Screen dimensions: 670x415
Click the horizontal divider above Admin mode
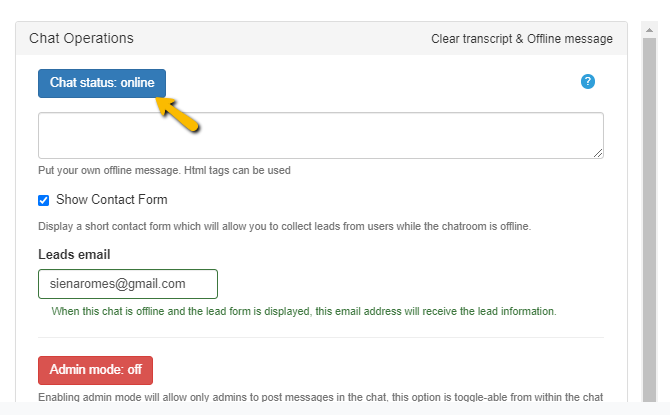pyautogui.click(x=320, y=338)
